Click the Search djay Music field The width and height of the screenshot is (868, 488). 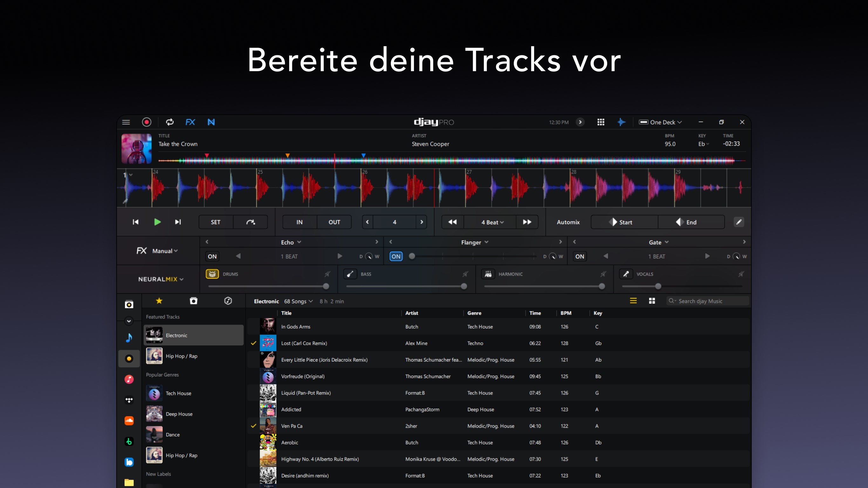tap(708, 301)
